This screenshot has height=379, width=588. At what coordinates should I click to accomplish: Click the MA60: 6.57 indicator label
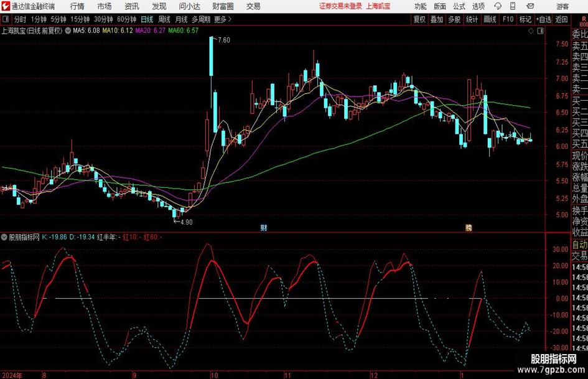183,30
